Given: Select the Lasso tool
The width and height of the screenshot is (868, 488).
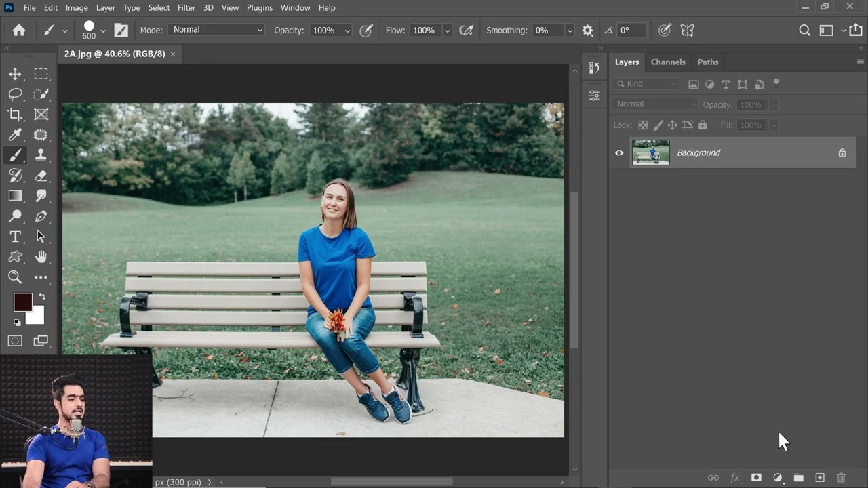Looking at the screenshot, I should coord(15,94).
